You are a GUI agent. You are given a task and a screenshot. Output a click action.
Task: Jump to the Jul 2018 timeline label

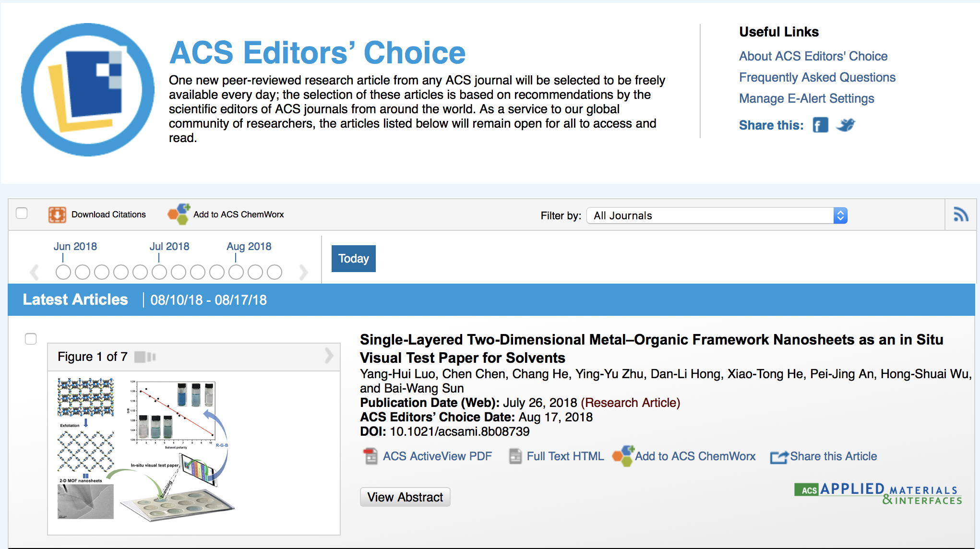coord(169,246)
